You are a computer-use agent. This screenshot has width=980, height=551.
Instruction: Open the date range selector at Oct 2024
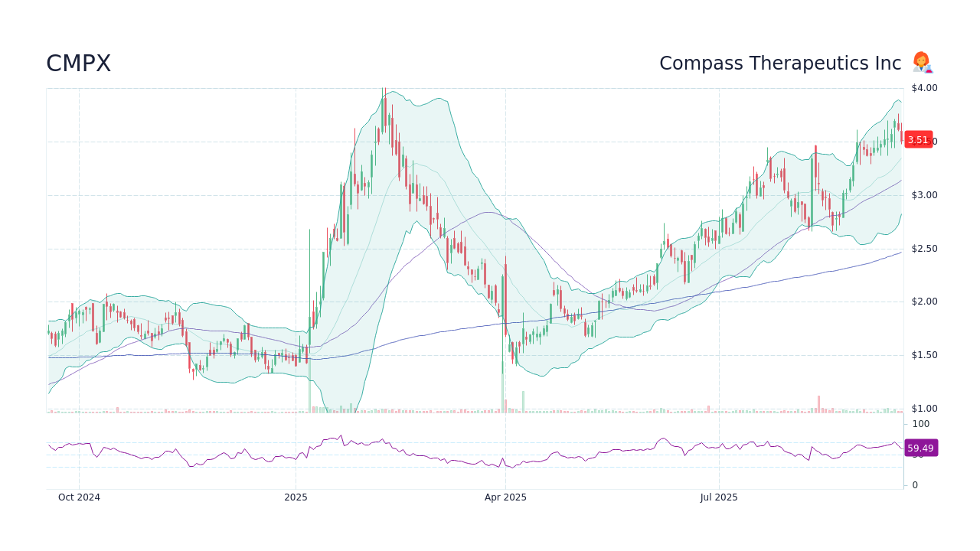tap(78, 497)
